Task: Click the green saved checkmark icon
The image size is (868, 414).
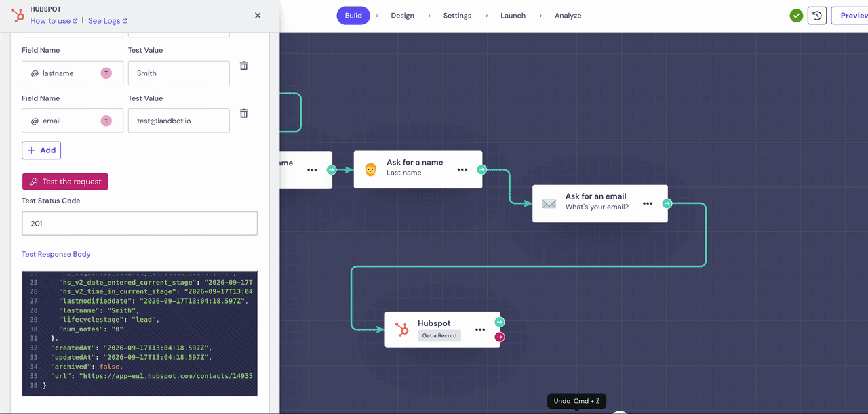Action: point(797,16)
